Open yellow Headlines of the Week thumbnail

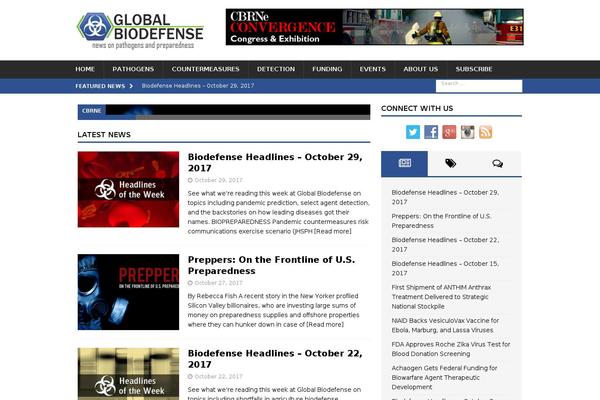pos(128,374)
